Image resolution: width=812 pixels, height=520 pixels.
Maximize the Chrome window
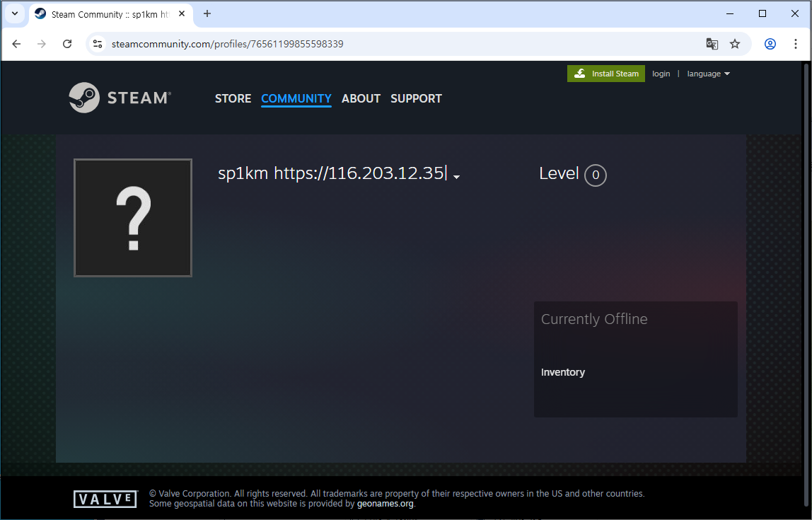(762, 14)
